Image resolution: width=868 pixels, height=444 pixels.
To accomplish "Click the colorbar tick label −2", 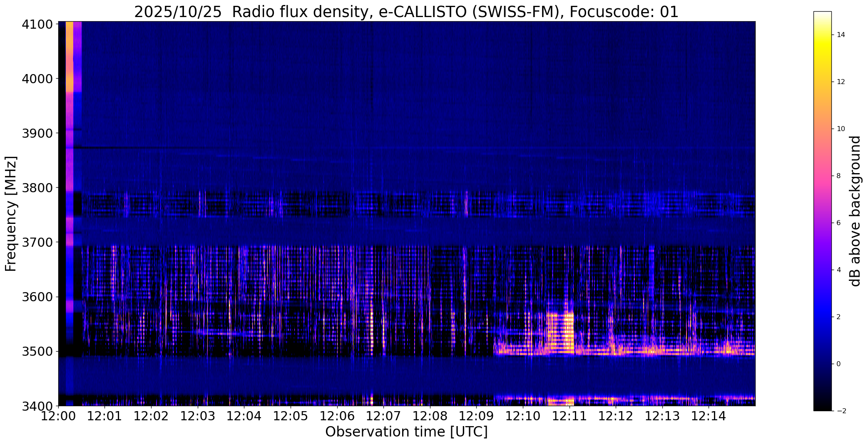I will [x=841, y=411].
